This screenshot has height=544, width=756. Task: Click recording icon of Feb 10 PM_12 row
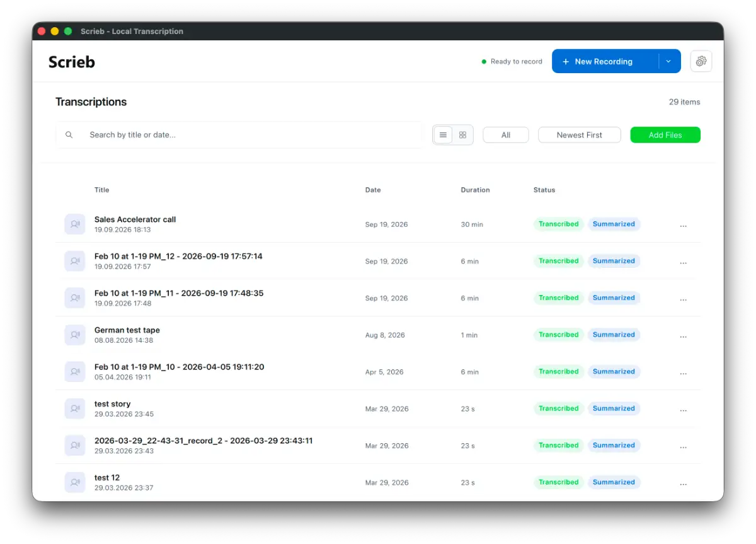pyautogui.click(x=75, y=261)
